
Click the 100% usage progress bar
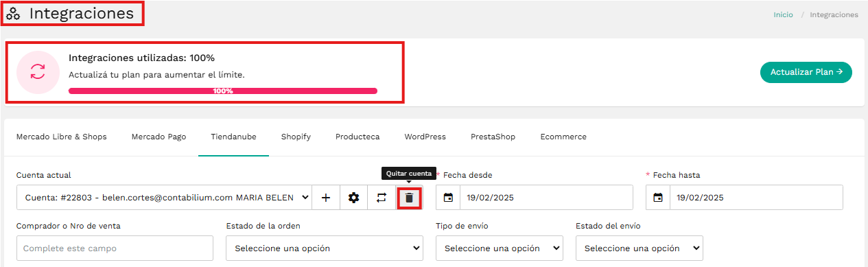(x=223, y=91)
